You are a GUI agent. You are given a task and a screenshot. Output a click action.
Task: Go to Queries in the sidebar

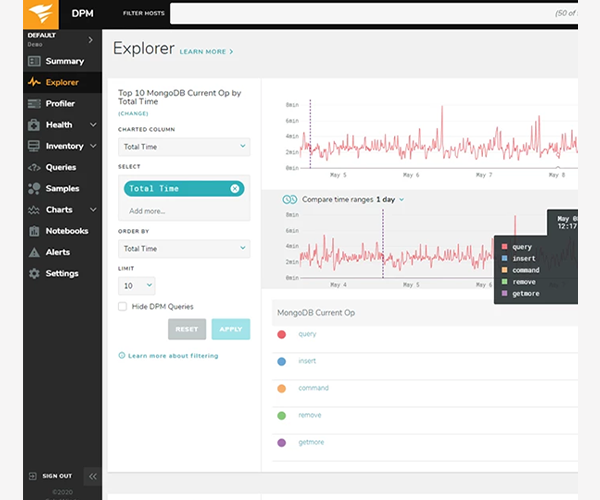coord(62,168)
